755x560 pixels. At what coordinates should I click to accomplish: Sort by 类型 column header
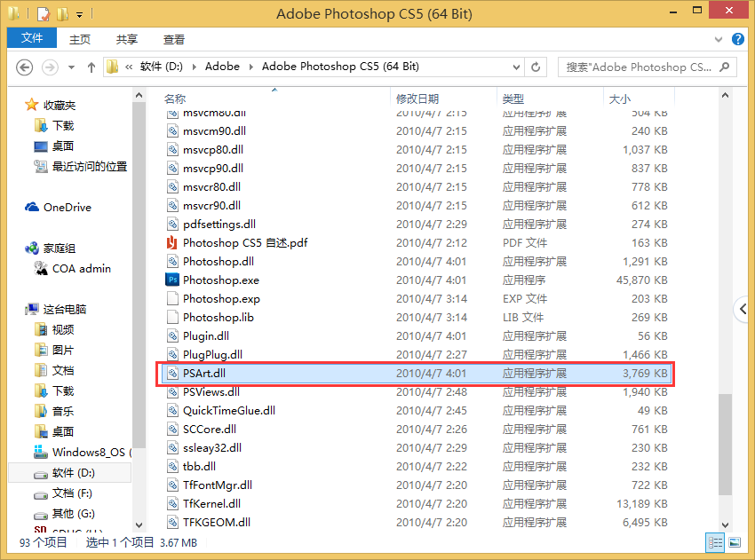[x=513, y=99]
